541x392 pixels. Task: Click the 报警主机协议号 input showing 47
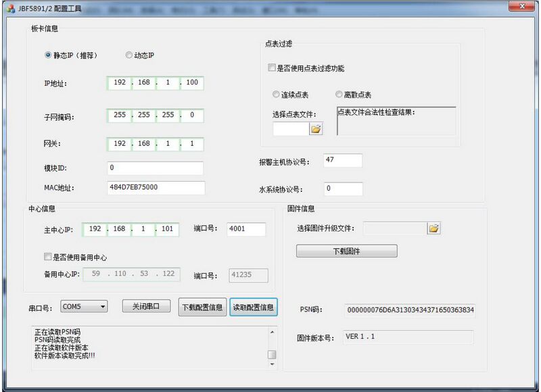pos(342,160)
